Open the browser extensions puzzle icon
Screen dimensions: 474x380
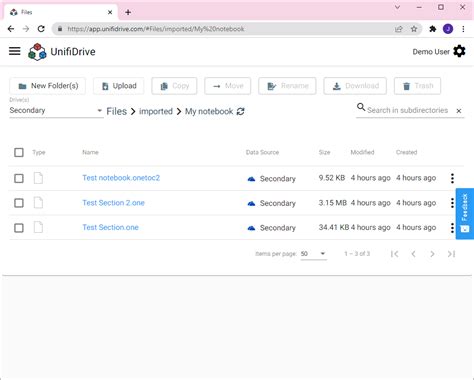point(433,29)
